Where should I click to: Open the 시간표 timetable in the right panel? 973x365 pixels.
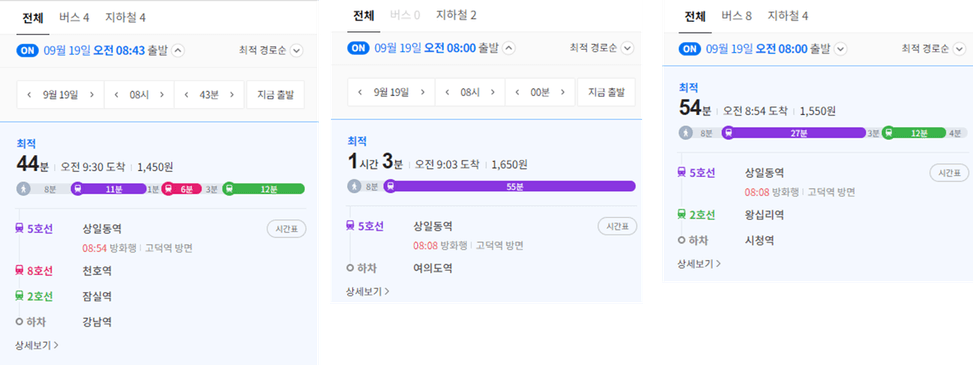pos(949,173)
